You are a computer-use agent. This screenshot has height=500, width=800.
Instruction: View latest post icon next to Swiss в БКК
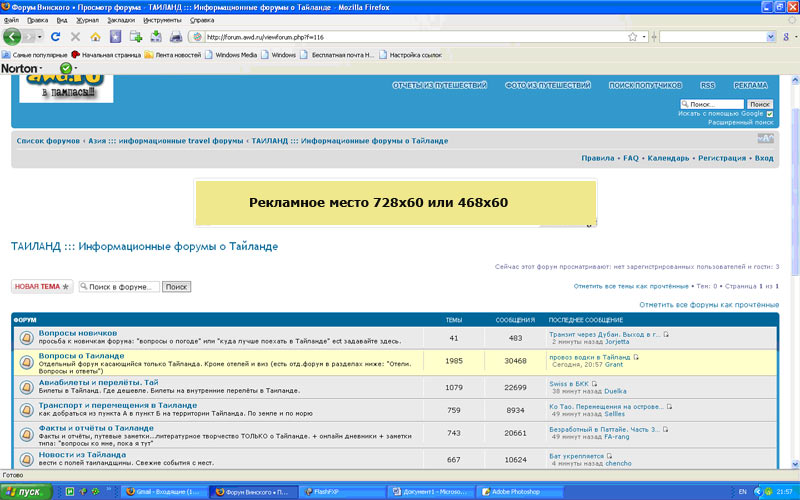point(594,384)
